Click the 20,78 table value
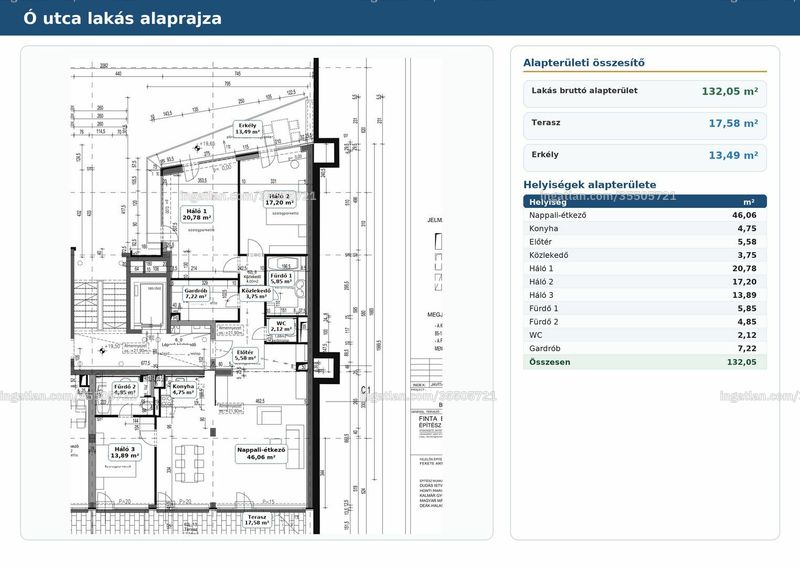The width and height of the screenshot is (800, 567). click(x=744, y=268)
